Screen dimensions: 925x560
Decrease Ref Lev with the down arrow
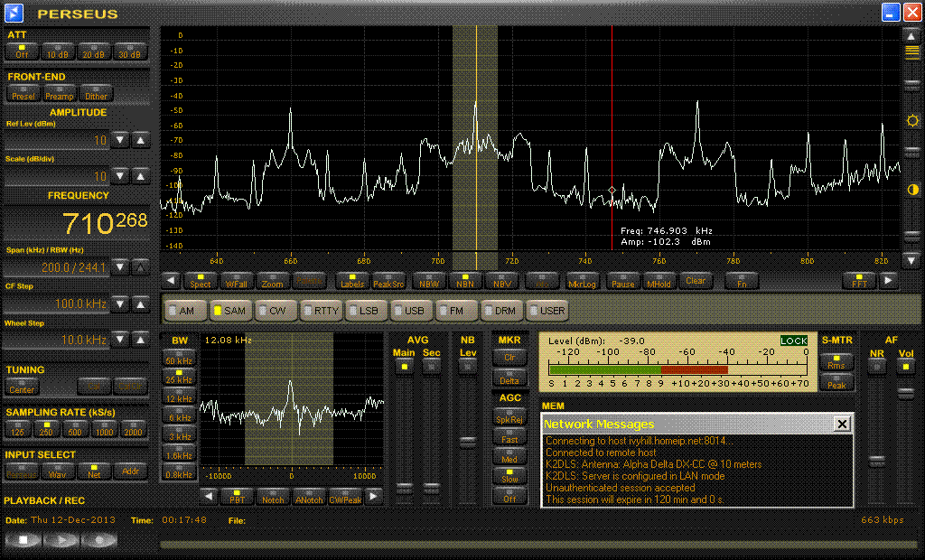120,140
